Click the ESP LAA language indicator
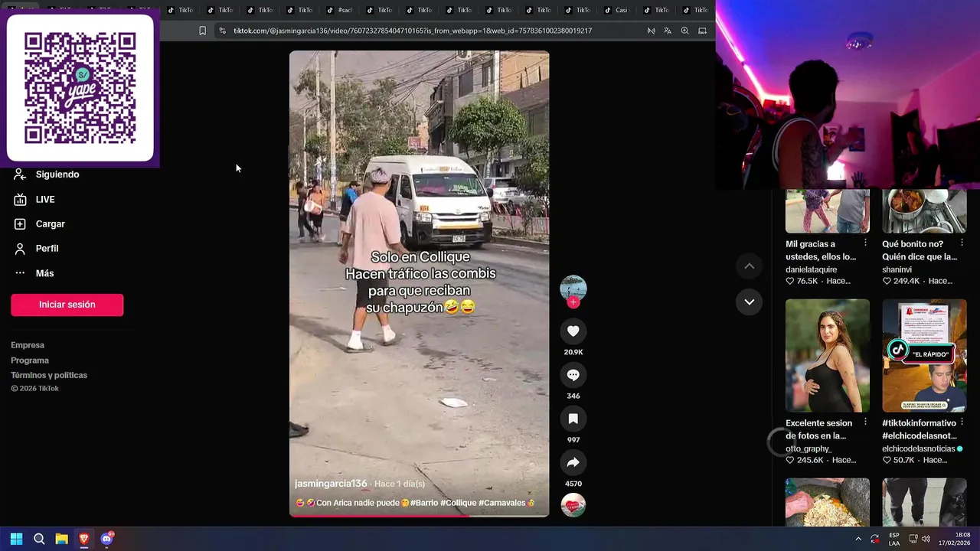 click(x=894, y=539)
